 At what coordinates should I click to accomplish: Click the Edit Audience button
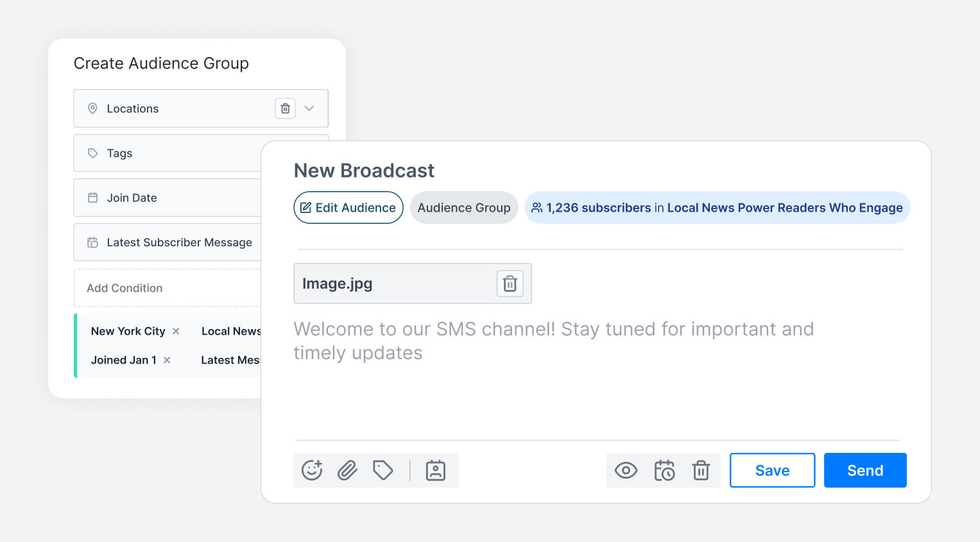tap(348, 208)
